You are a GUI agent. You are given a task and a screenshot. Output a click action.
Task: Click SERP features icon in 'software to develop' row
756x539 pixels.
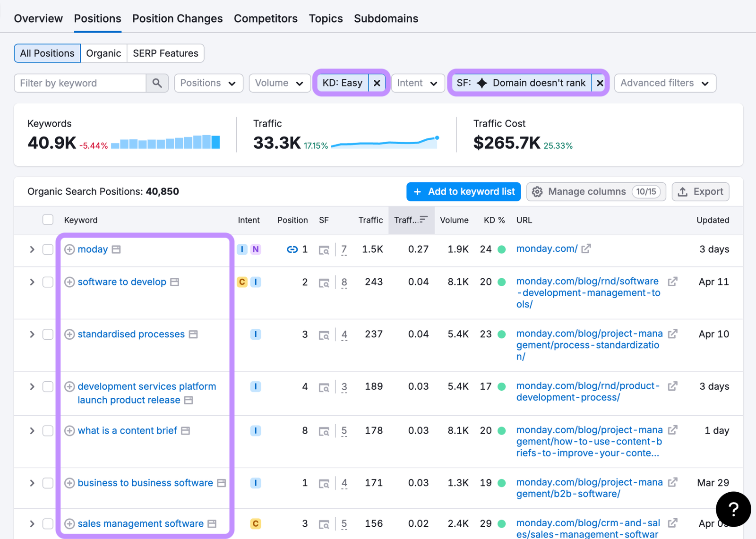click(324, 282)
